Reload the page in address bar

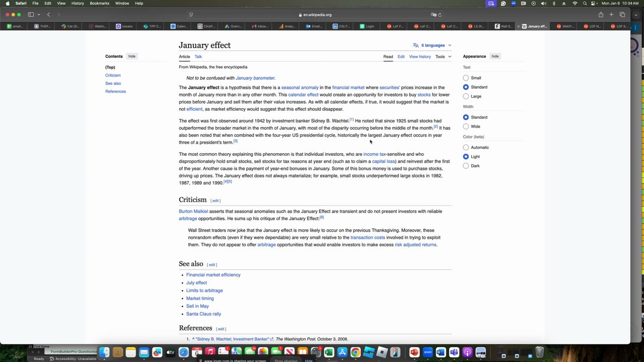coord(440,15)
